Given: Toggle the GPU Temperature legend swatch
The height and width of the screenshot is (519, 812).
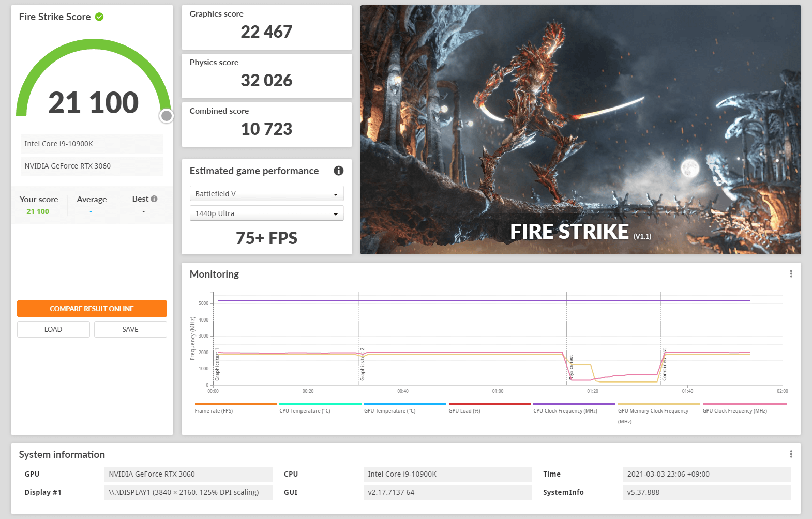Looking at the screenshot, I should coord(405,404).
